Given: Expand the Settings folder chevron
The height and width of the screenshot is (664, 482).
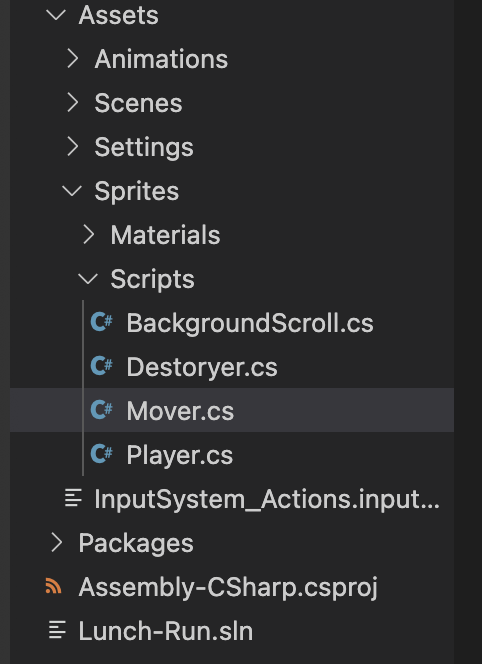Looking at the screenshot, I should (x=73, y=147).
